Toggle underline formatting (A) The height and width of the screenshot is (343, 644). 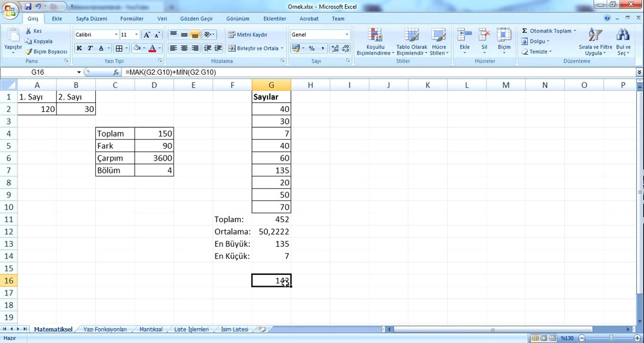tap(101, 48)
